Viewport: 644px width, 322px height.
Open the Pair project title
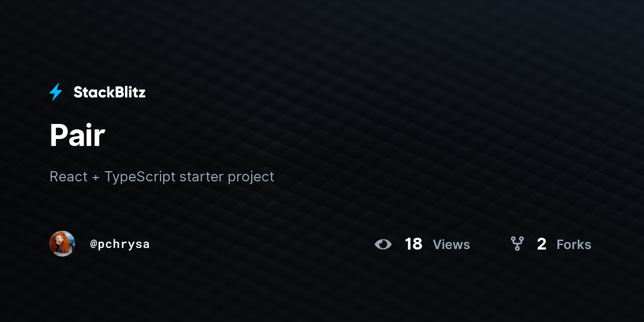[x=77, y=135]
